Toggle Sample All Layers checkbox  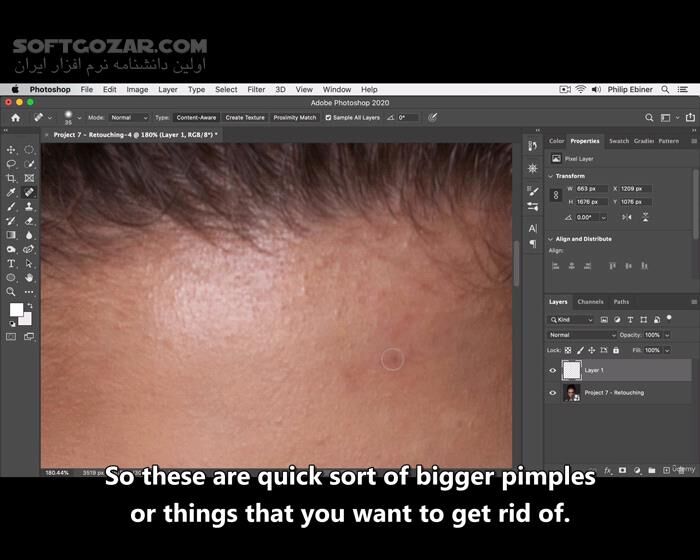click(329, 117)
